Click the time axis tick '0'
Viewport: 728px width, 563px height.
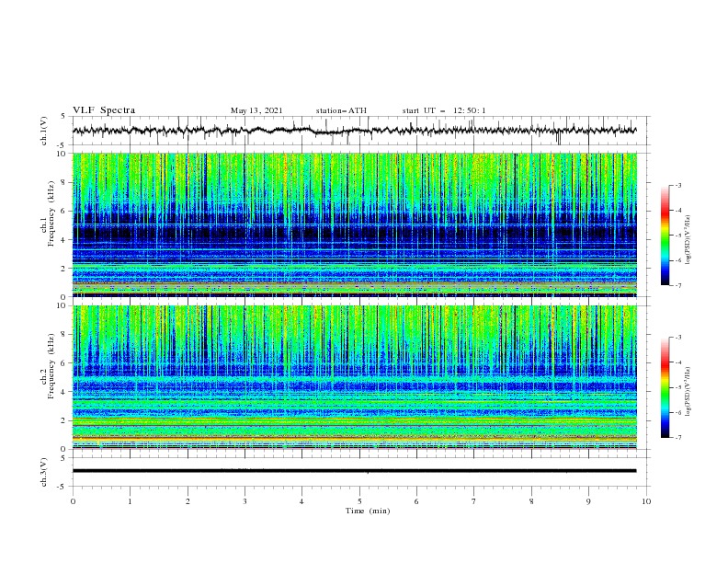(x=73, y=501)
